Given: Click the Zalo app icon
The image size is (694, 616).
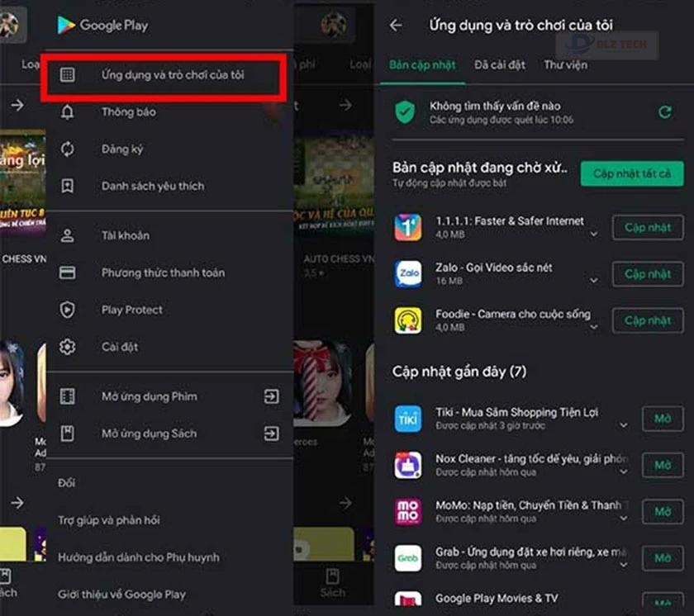Looking at the screenshot, I should [x=407, y=273].
